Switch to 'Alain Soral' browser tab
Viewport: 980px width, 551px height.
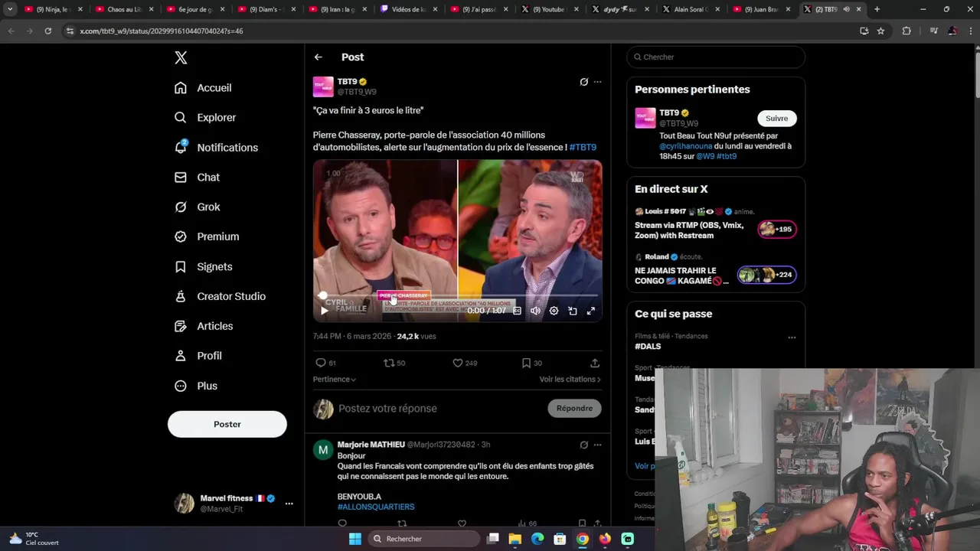click(x=689, y=9)
